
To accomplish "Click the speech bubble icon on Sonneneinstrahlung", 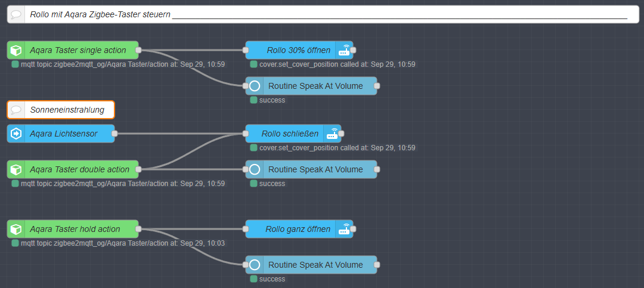I will pos(17,110).
